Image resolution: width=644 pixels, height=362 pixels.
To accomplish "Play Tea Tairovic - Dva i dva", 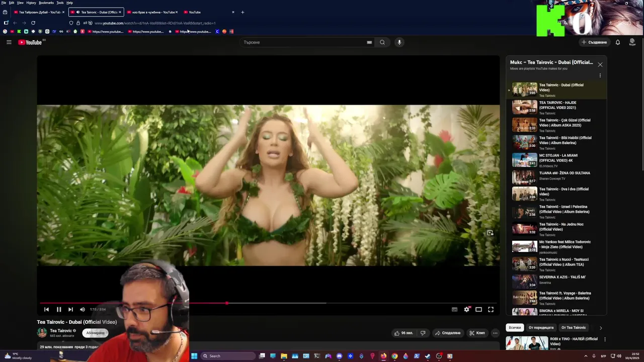I will pyautogui.click(x=556, y=194).
